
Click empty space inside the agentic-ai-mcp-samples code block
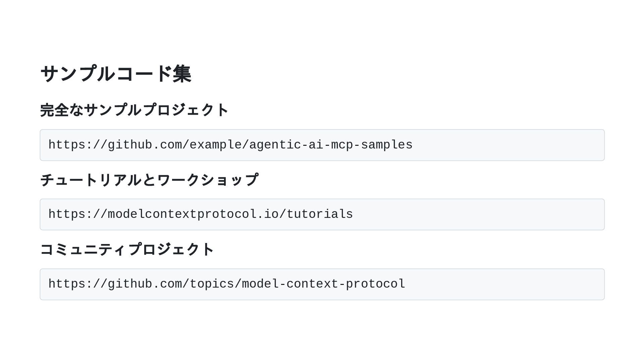503,145
